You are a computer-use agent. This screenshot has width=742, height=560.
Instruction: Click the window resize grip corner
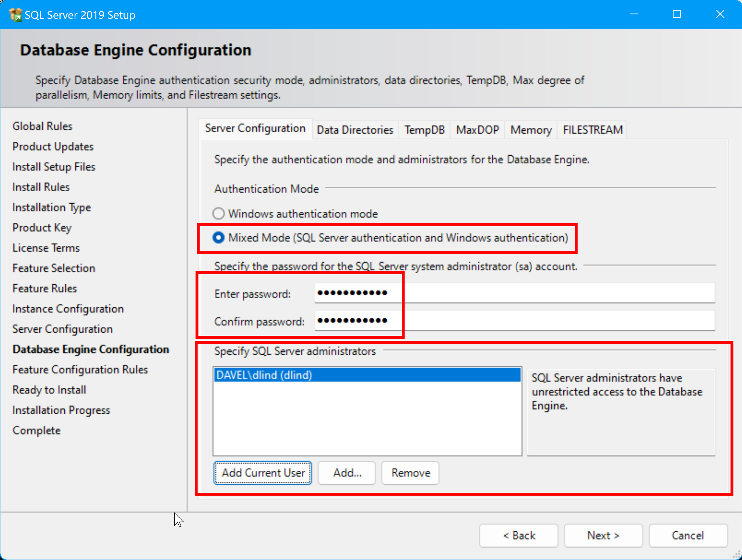click(736, 555)
